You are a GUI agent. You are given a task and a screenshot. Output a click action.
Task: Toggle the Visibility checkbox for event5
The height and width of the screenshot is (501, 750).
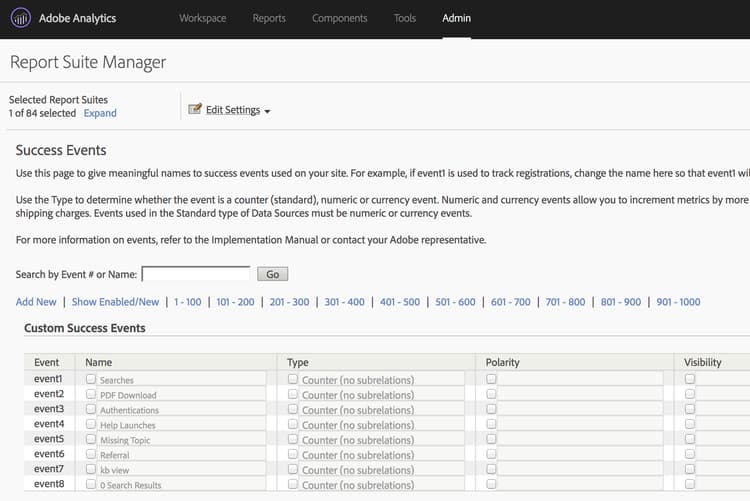690,439
